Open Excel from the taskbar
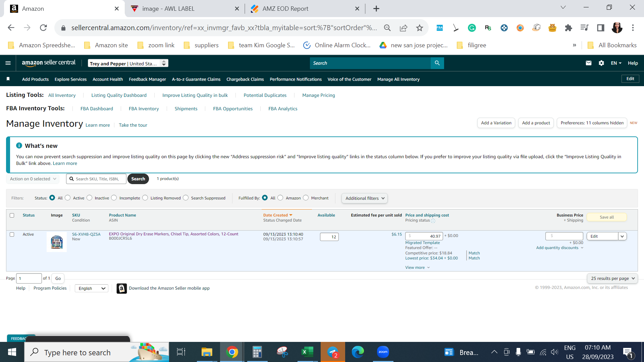The image size is (644, 362). [x=307, y=352]
